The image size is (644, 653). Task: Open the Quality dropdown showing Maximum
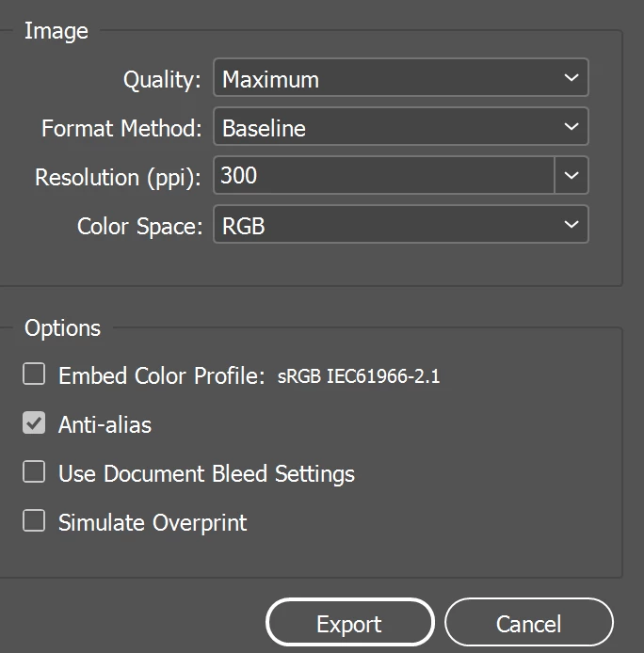pos(400,79)
